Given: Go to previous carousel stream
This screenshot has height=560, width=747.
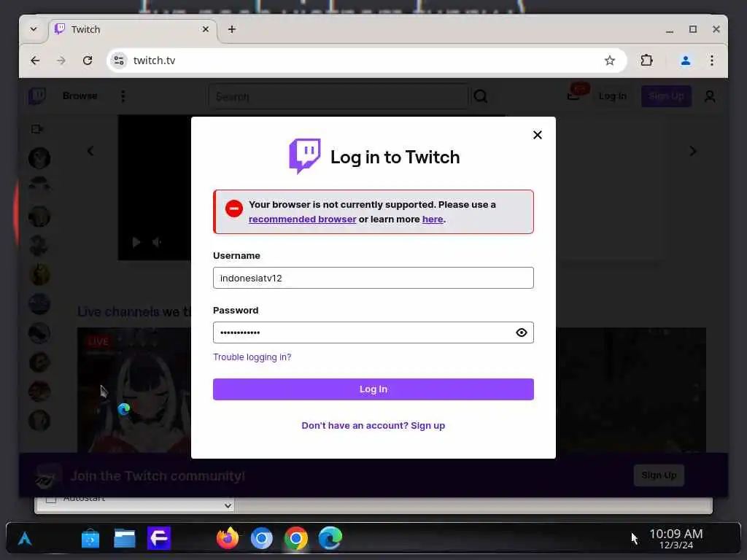Looking at the screenshot, I should 90,151.
